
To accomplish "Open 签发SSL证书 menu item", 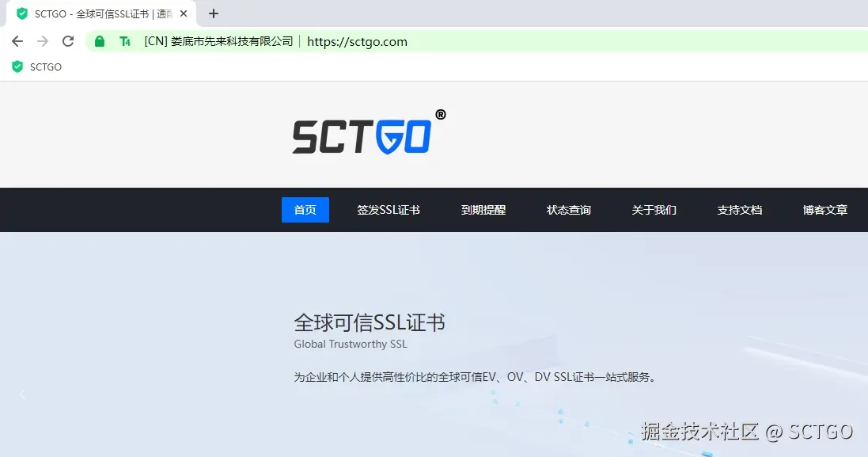I will coord(389,210).
